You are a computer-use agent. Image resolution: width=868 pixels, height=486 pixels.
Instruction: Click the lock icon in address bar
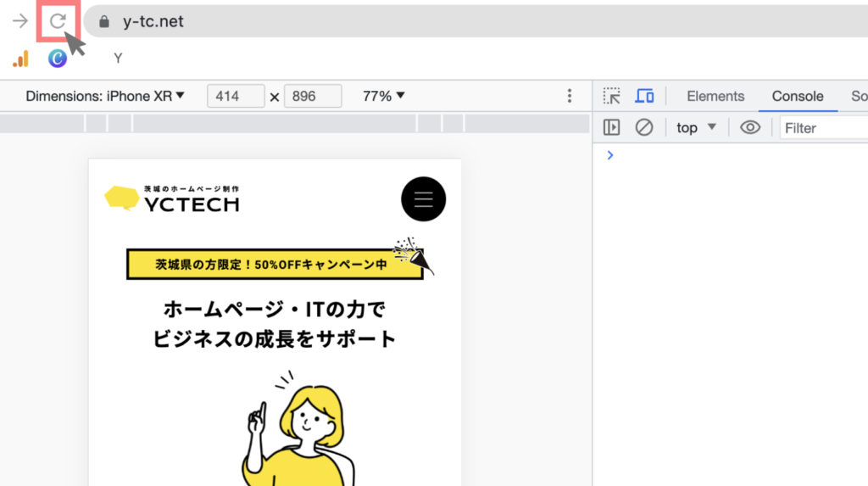[104, 21]
